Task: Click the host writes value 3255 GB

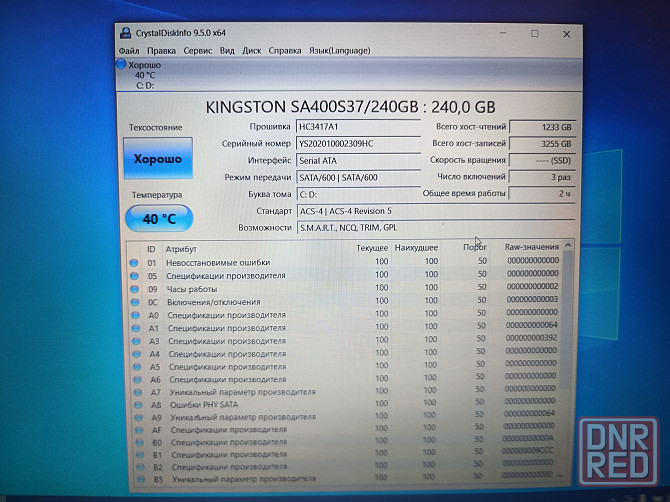Action: (x=542, y=144)
